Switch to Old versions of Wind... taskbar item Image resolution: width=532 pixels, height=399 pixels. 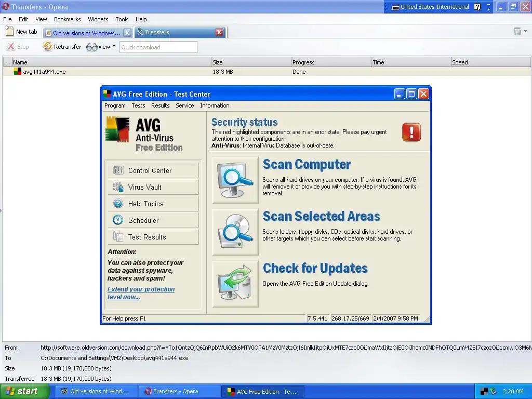(96, 391)
